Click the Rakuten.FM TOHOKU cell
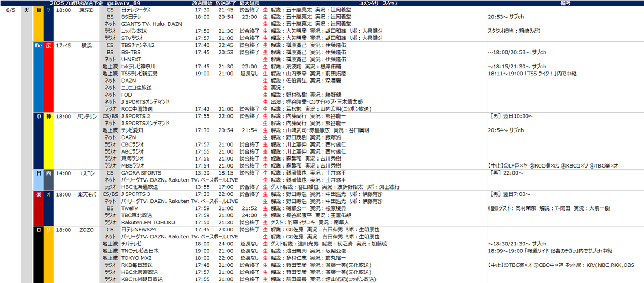This screenshot has height=283, width=644. click(x=148, y=222)
